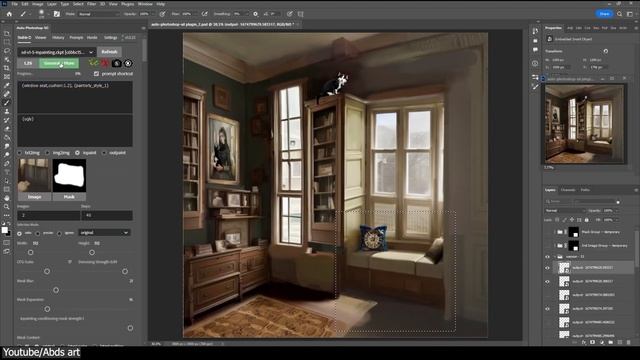Switch to the History tab in plugin
This screenshot has width=640, height=360.
58,38
